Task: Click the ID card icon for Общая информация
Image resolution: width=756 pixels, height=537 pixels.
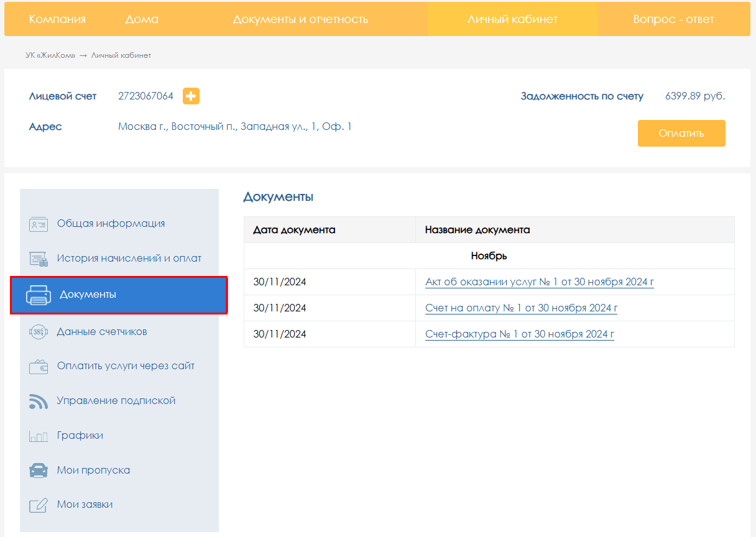Action: coord(39,224)
